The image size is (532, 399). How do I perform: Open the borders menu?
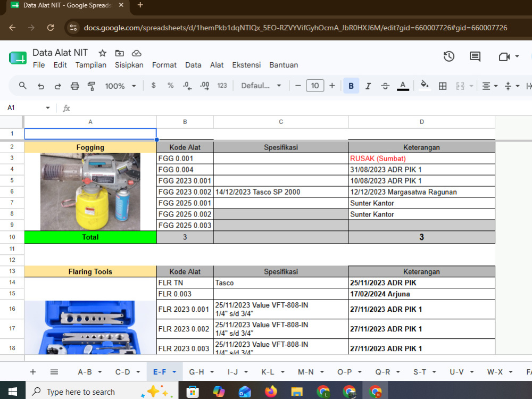443,86
